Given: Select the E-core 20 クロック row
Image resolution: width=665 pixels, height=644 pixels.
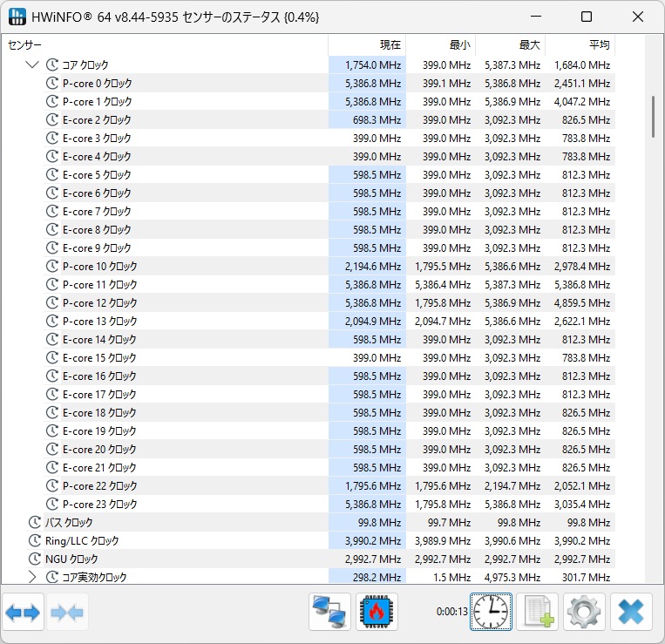Looking at the screenshot, I should (x=329, y=449).
